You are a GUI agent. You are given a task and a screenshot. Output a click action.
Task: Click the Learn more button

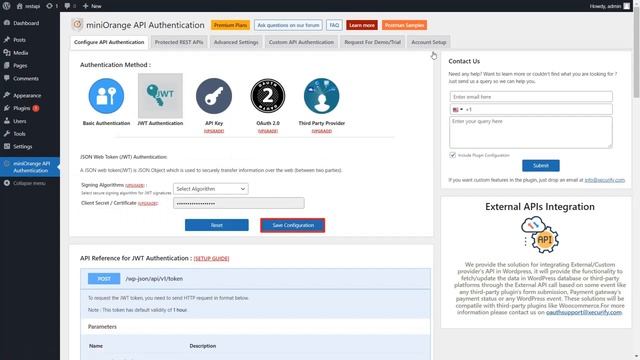click(x=362, y=25)
